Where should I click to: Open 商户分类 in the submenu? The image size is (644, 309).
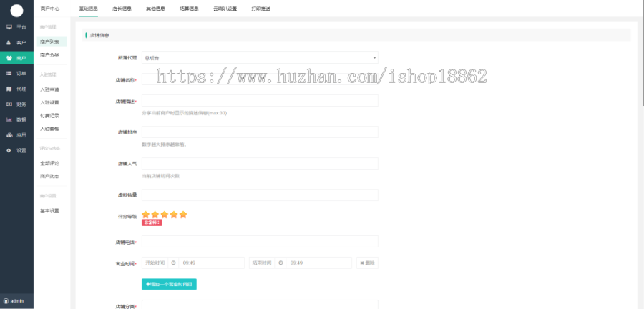[x=49, y=55]
